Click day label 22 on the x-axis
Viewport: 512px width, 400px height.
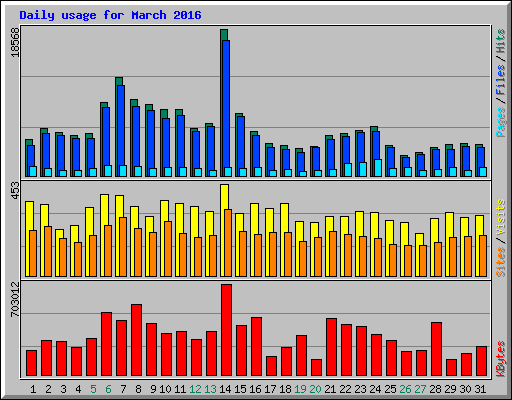tap(345, 389)
